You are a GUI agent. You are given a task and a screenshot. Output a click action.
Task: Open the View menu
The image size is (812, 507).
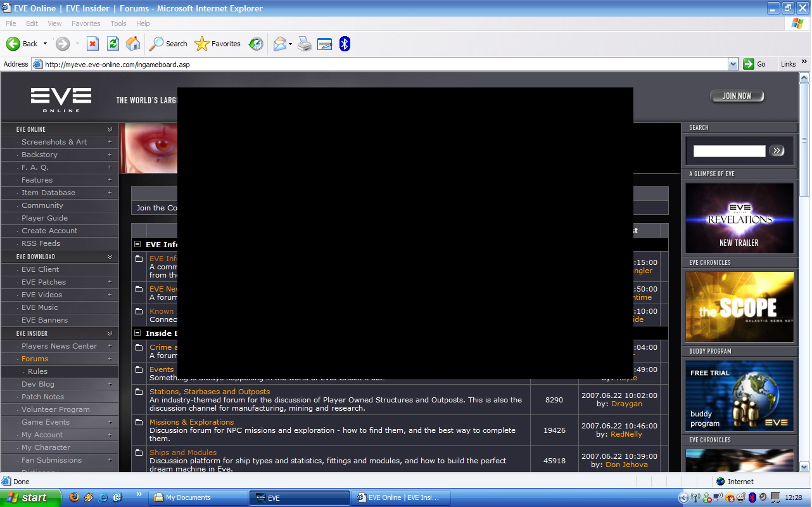pos(54,23)
